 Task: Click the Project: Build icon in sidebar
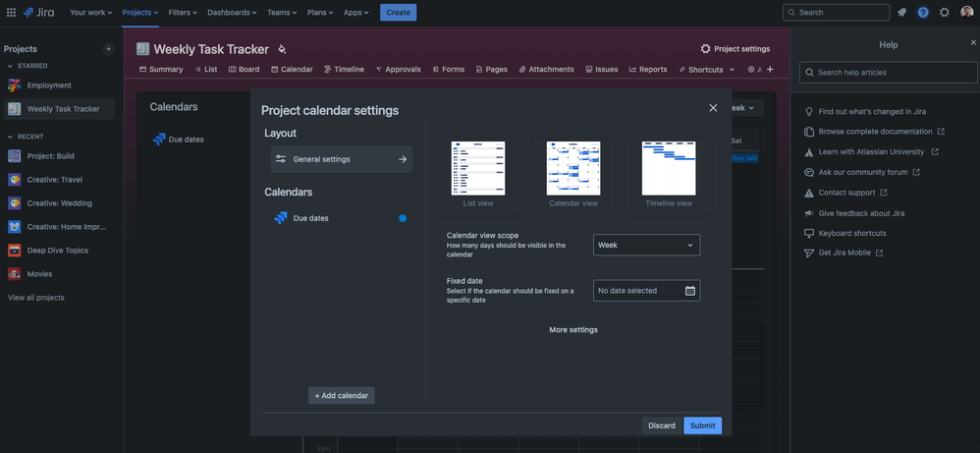15,156
